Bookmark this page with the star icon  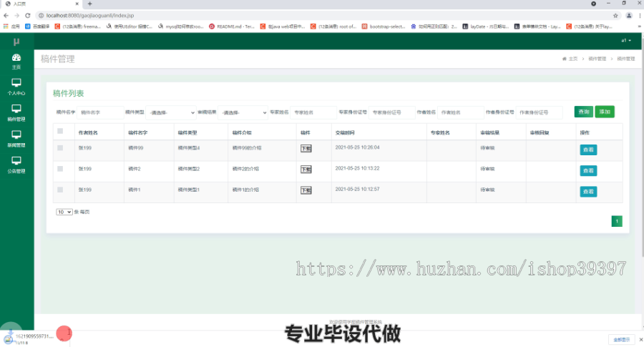click(615, 16)
